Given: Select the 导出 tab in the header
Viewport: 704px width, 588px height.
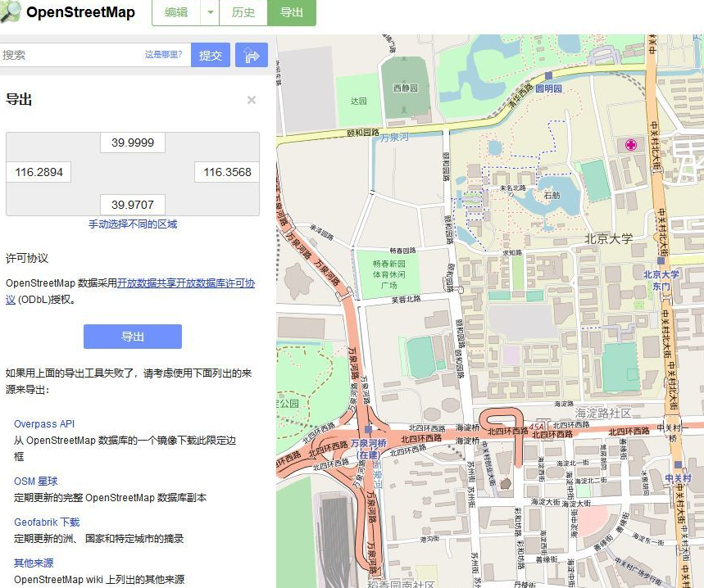Looking at the screenshot, I should click(292, 12).
